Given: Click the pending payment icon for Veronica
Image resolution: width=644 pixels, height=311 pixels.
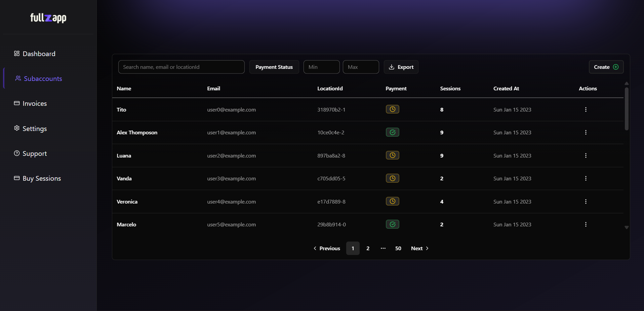Looking at the screenshot, I should 392,202.
